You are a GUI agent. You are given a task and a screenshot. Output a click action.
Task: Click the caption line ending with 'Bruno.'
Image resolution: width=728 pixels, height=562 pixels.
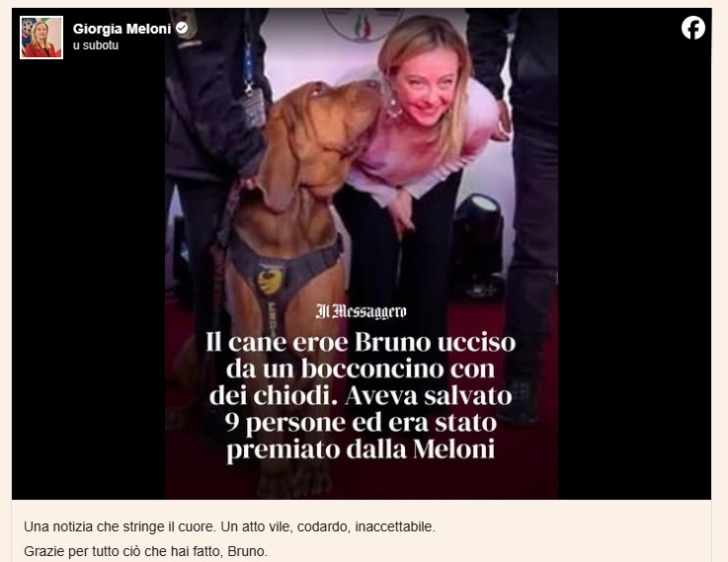(x=146, y=551)
